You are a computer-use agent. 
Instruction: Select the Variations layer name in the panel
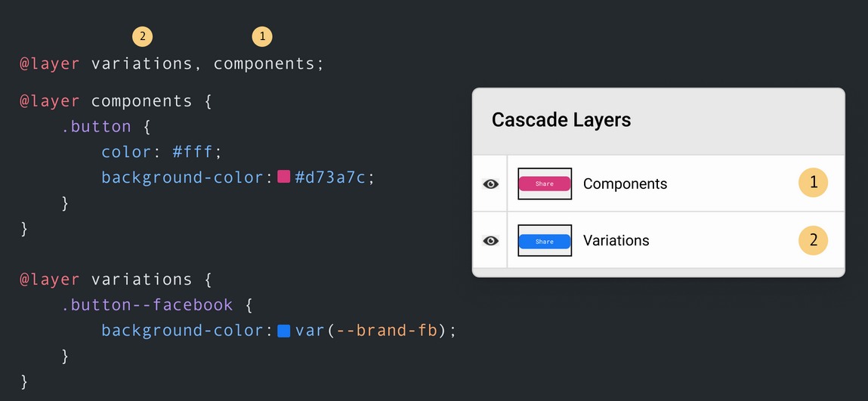click(616, 240)
